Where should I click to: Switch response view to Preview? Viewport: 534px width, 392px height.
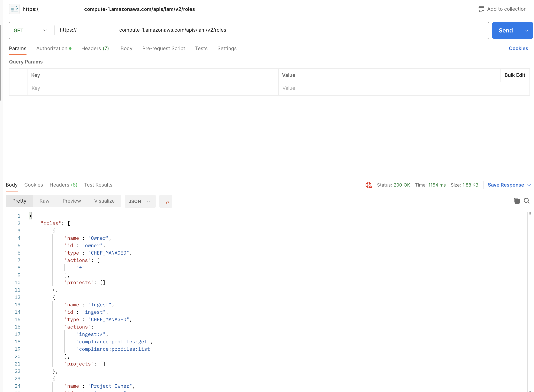[72, 201]
